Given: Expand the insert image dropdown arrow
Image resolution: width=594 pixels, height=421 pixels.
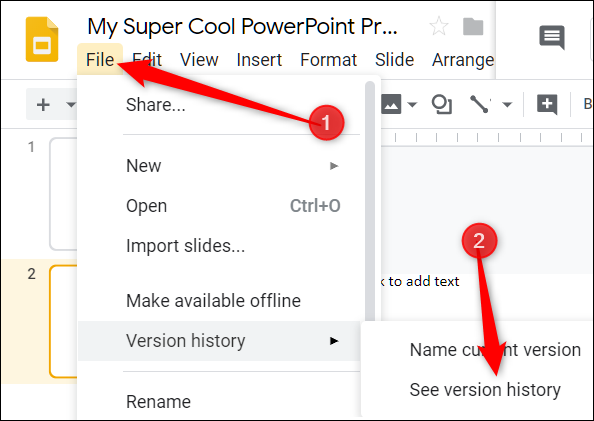Looking at the screenshot, I should 412,104.
